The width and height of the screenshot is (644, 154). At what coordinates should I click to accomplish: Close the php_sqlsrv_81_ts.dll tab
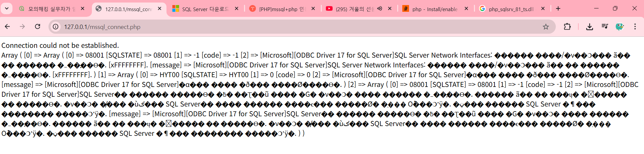(x=543, y=9)
